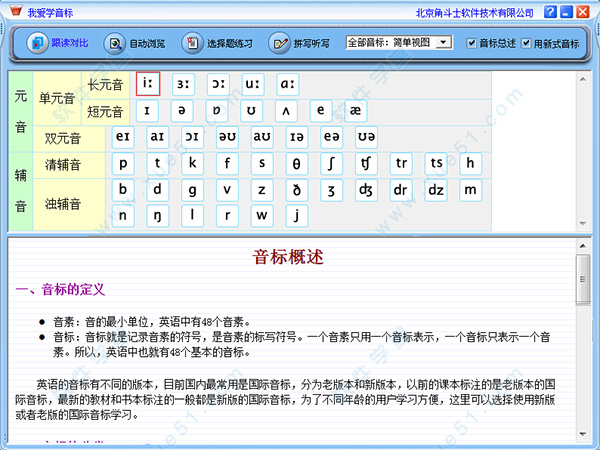
Task: Click the red cup app logo icon
Action: click(x=16, y=10)
